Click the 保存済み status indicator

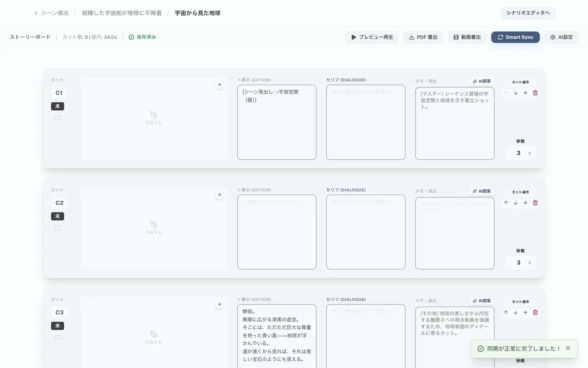(x=142, y=37)
